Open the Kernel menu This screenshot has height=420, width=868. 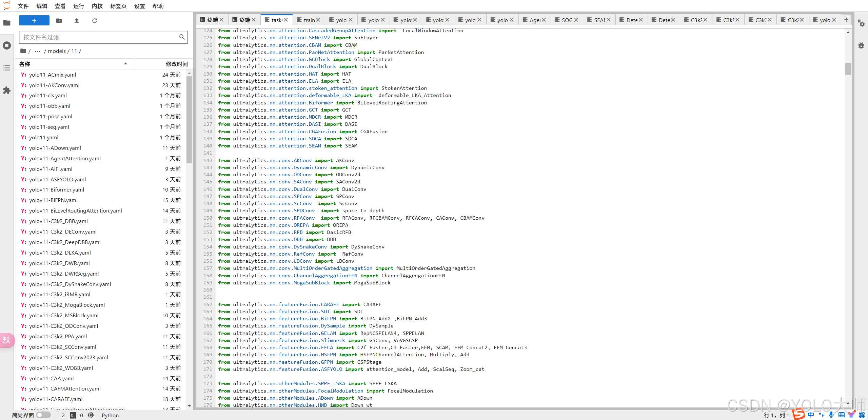97,6
